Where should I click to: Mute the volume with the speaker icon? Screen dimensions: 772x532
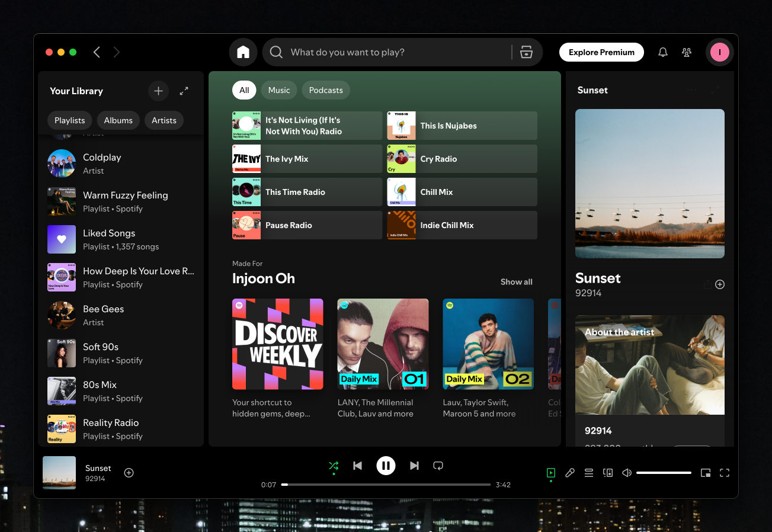point(626,473)
